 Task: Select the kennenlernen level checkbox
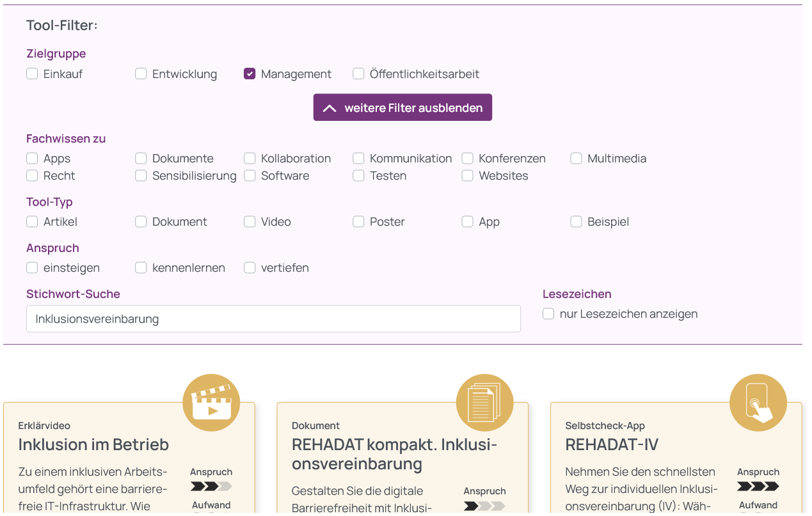(x=141, y=267)
